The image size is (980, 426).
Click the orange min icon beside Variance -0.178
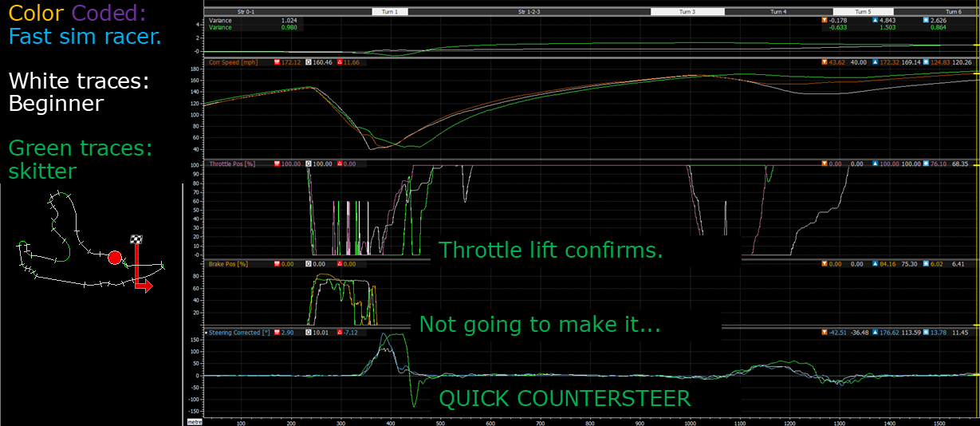click(x=825, y=20)
